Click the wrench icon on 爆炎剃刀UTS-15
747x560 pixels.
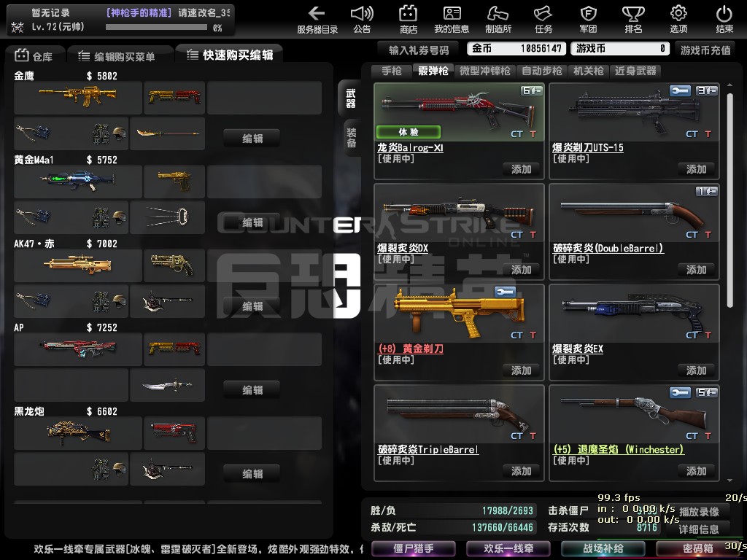(680, 90)
